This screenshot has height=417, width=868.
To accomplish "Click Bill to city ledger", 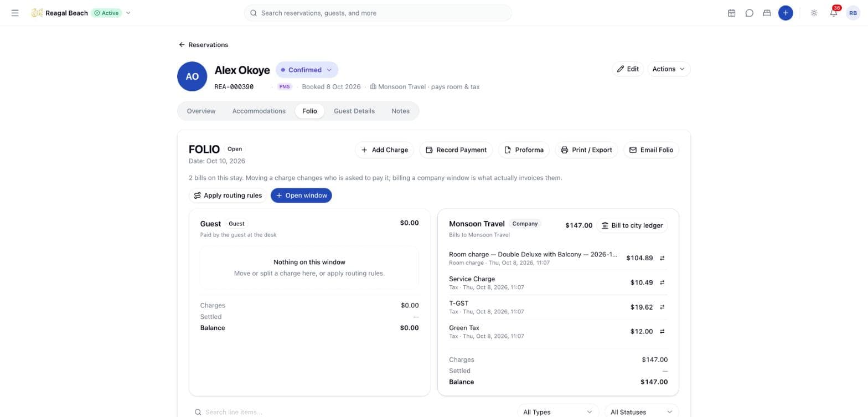I will [632, 225].
